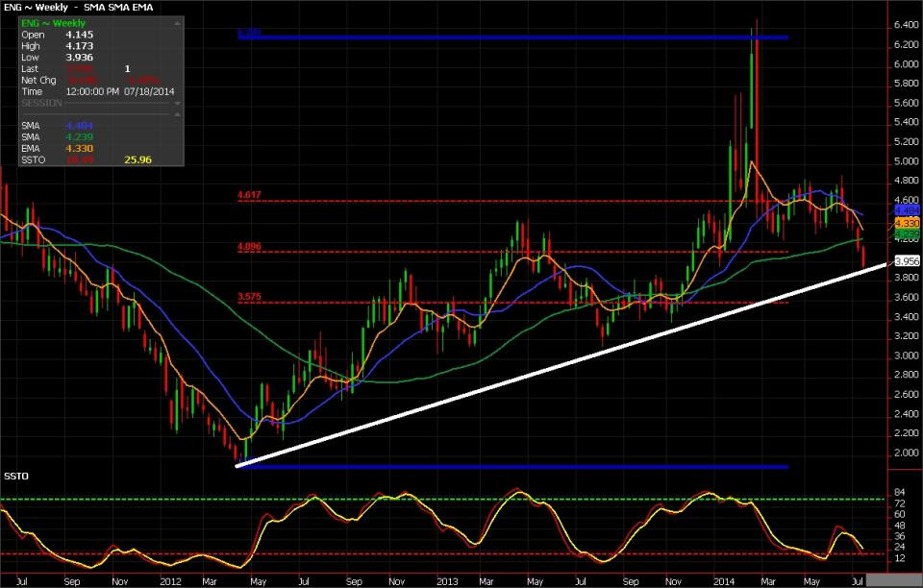Click the 2014 label on time axis

tap(724, 581)
